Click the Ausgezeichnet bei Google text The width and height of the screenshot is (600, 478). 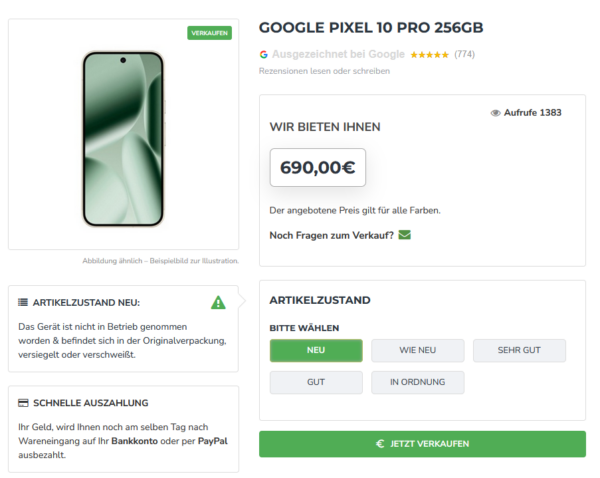[338, 54]
